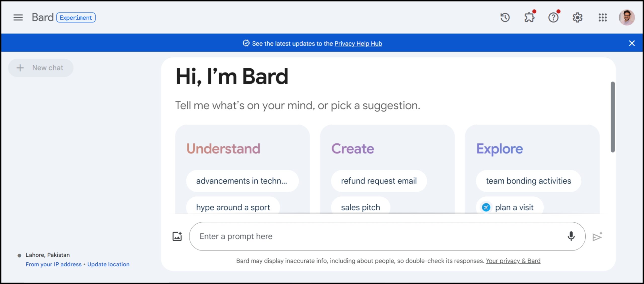The height and width of the screenshot is (284, 644).
Task: Open the chat history panel
Action: pyautogui.click(x=505, y=17)
